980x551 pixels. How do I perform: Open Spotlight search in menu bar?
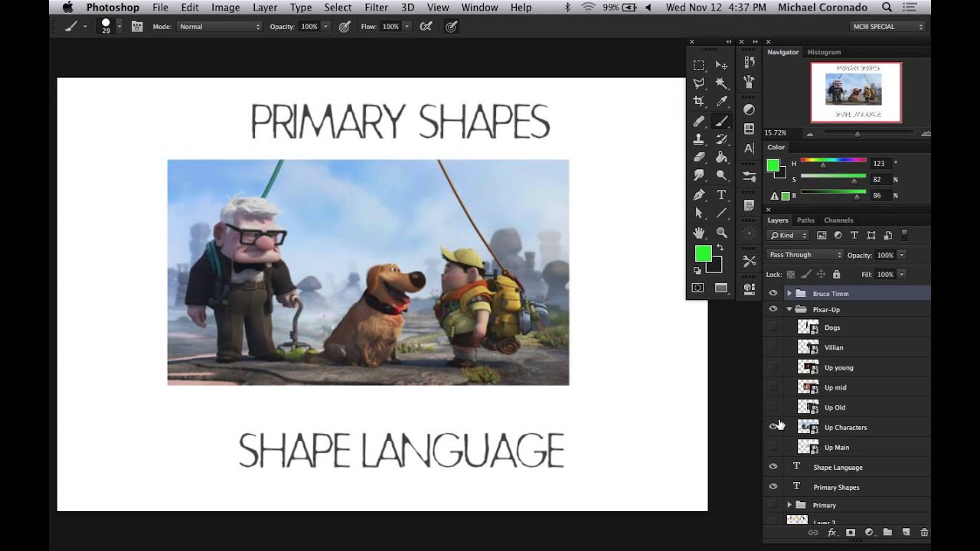click(x=887, y=8)
